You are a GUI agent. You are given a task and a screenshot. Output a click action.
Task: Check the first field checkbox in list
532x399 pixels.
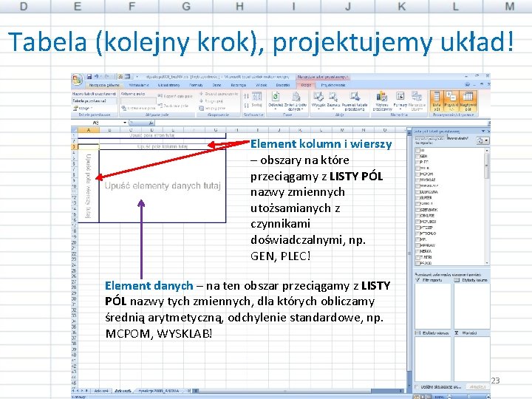coord(418,150)
